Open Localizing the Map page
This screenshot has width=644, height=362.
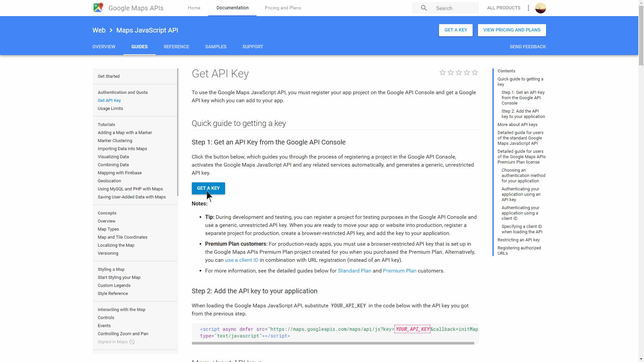[116, 245]
